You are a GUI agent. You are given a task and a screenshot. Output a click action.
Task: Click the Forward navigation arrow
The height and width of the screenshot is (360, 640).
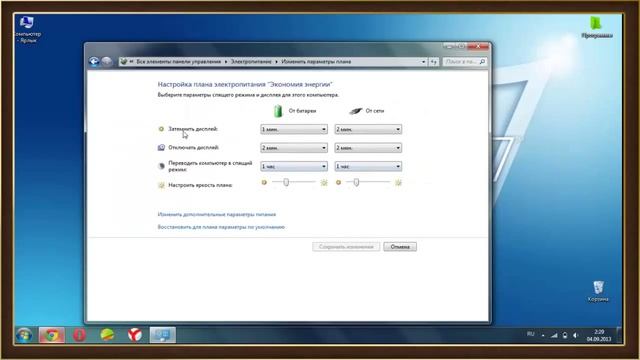pyautogui.click(x=107, y=62)
